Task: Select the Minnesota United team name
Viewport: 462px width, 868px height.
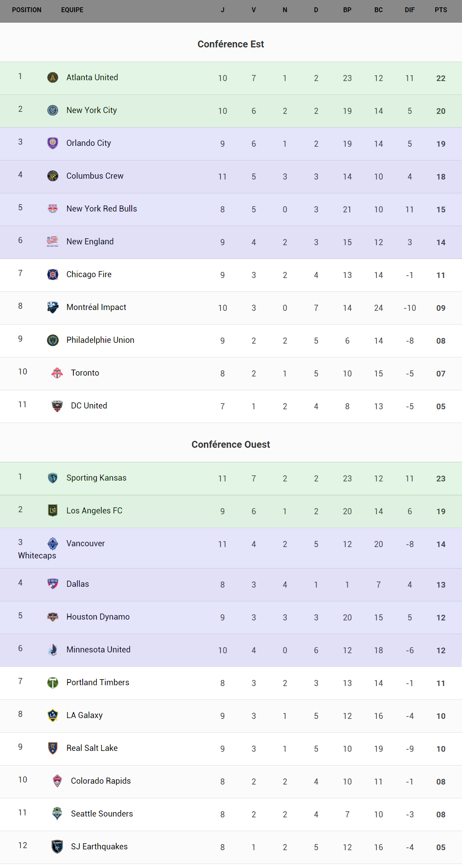Action: 98,650
